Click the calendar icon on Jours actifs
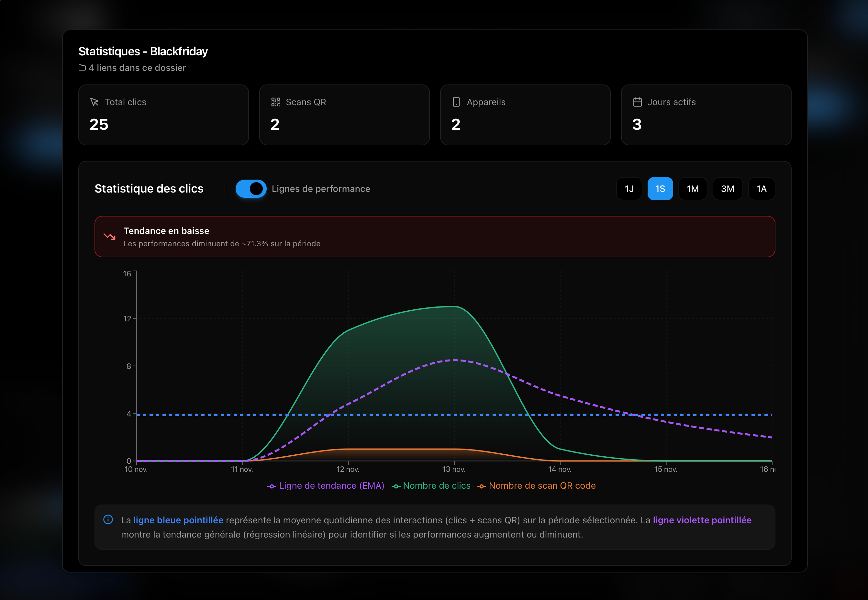Viewport: 868px width, 600px height. (x=637, y=102)
